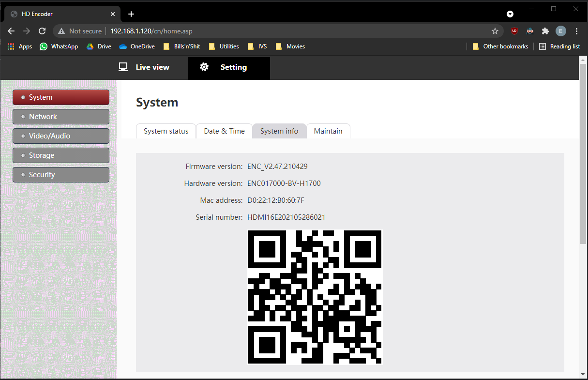Reload the page with refresh icon
Image resolution: width=588 pixels, height=380 pixels.
(x=42, y=31)
